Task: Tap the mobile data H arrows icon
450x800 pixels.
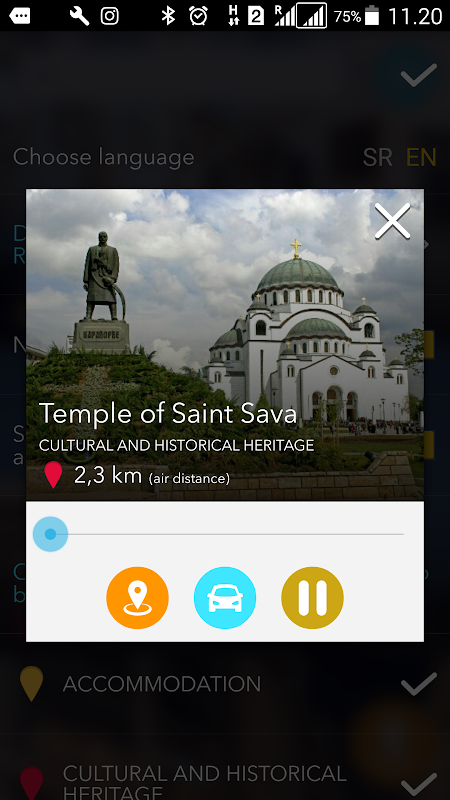Action: tap(234, 16)
